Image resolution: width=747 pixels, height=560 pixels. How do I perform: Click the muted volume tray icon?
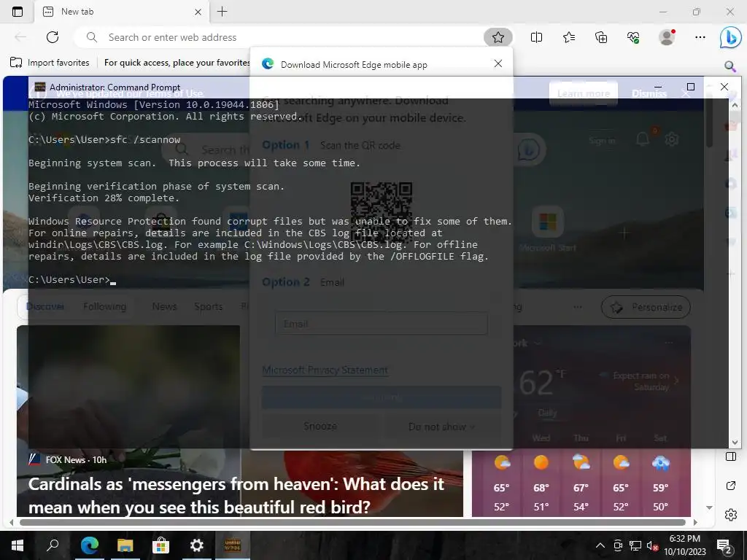click(652, 545)
